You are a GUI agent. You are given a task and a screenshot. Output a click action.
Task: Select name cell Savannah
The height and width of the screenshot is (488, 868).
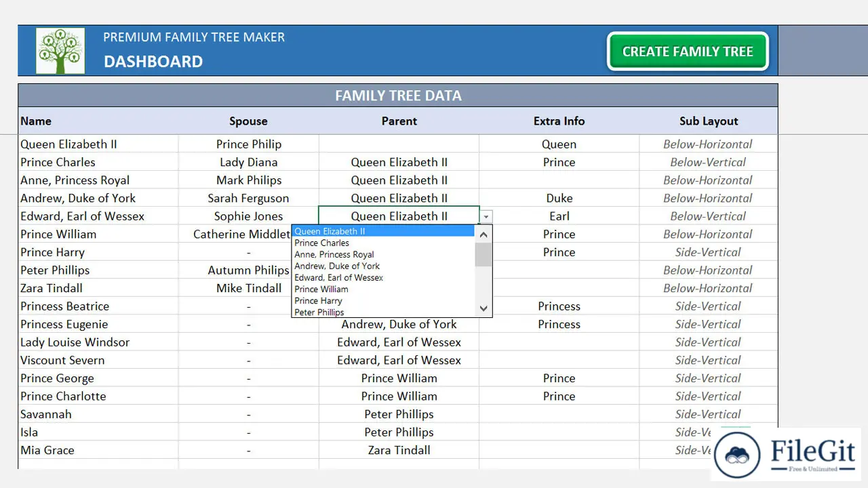pos(98,413)
